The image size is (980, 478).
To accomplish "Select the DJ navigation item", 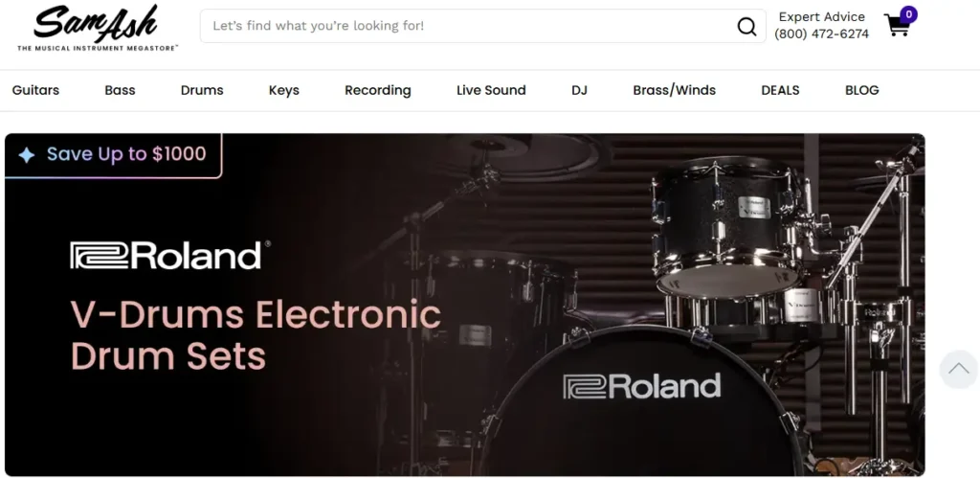I will [579, 90].
